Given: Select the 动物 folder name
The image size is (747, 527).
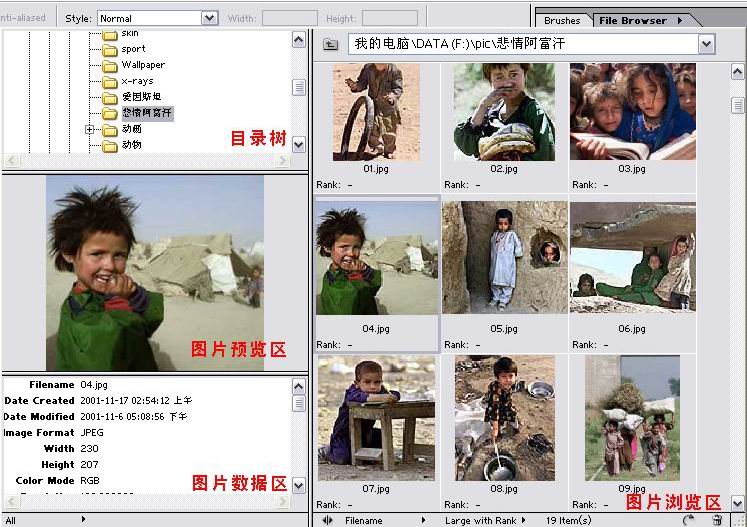Looking at the screenshot, I should click(x=131, y=145).
